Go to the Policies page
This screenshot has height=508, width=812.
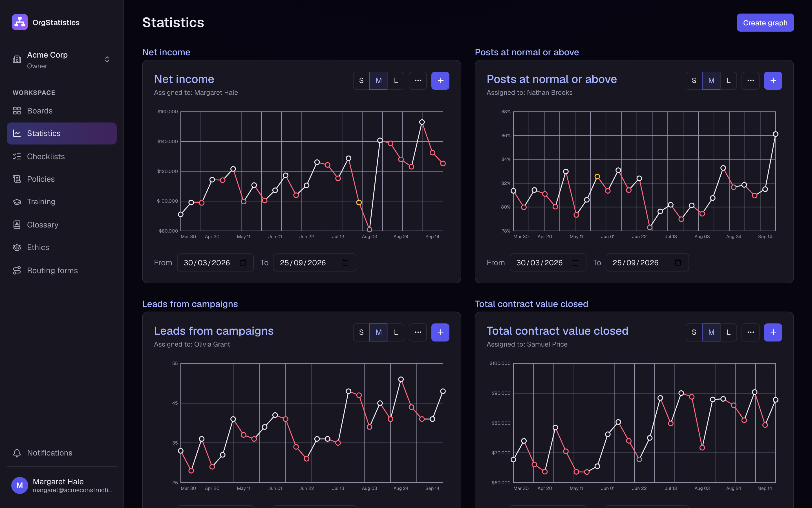(62, 179)
